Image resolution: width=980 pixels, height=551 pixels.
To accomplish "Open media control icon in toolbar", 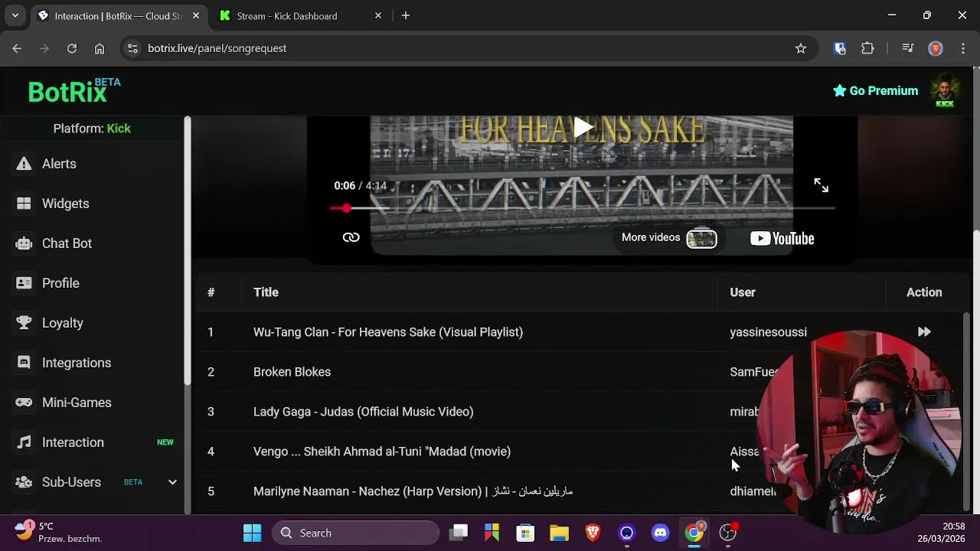I will click(908, 48).
